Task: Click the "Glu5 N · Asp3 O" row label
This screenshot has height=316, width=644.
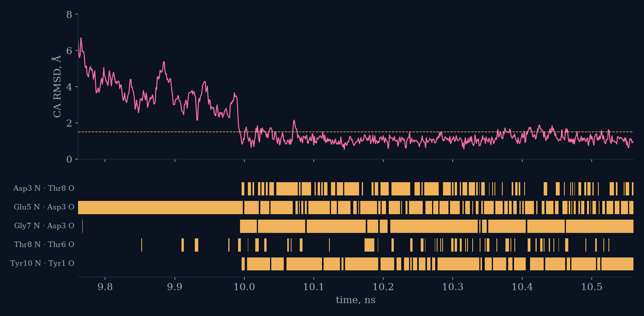Action: tap(44, 207)
